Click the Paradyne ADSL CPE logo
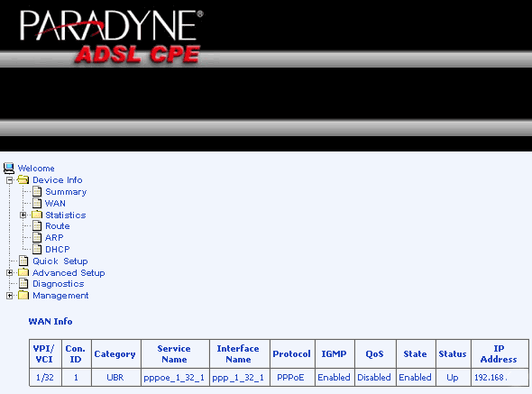This screenshot has width=532, height=394. click(111, 37)
